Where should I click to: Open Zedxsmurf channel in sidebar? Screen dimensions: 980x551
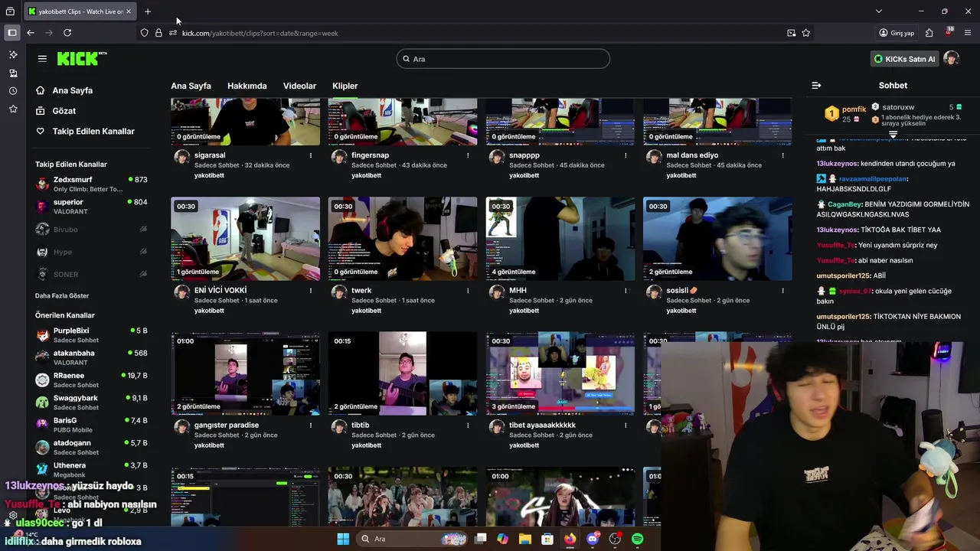click(91, 184)
